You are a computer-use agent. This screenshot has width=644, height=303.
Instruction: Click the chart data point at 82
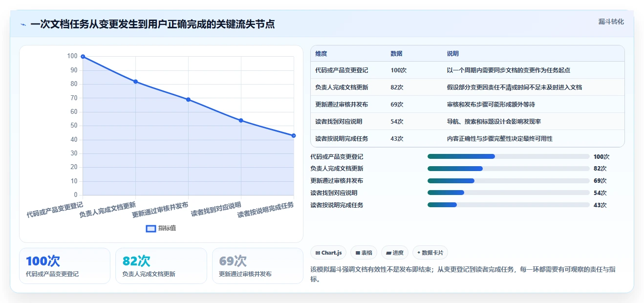[x=135, y=82]
